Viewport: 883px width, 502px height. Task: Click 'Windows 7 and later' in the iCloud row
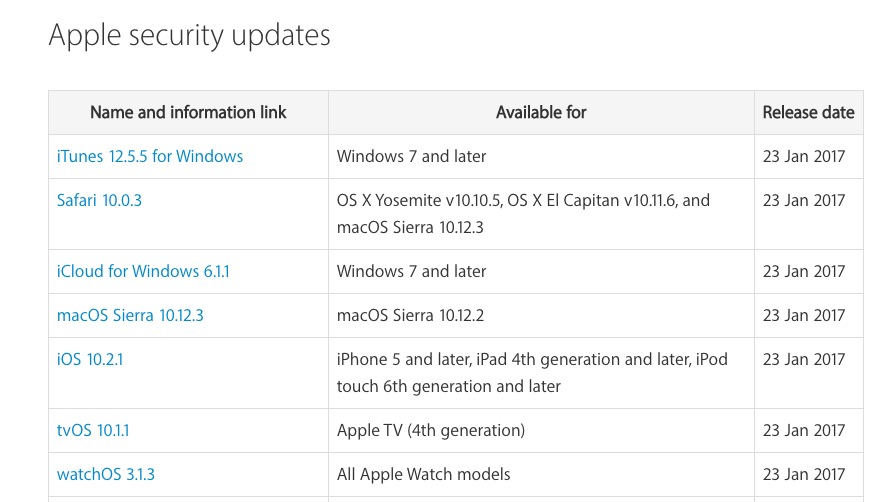click(412, 271)
